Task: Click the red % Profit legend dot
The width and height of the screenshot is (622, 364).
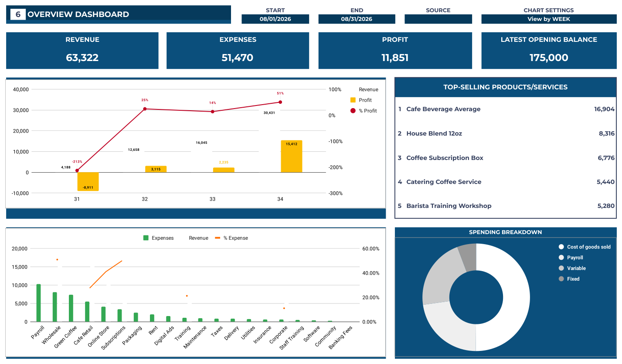Action: [x=353, y=111]
